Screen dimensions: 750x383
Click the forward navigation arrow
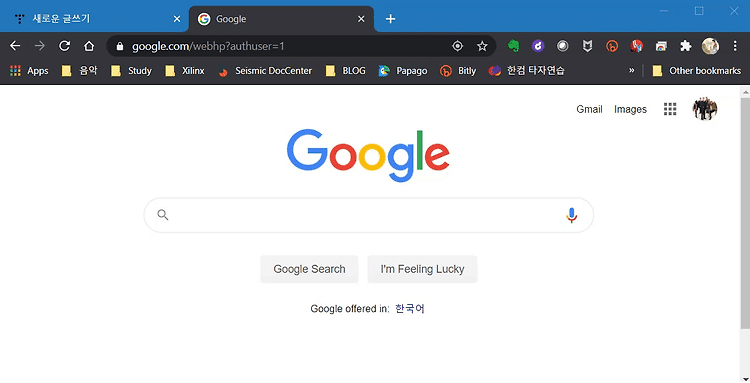40,46
